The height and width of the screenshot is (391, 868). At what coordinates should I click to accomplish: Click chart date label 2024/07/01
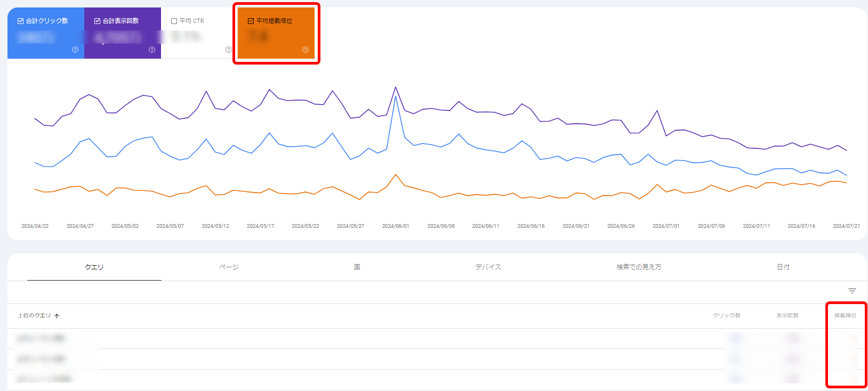(x=666, y=226)
